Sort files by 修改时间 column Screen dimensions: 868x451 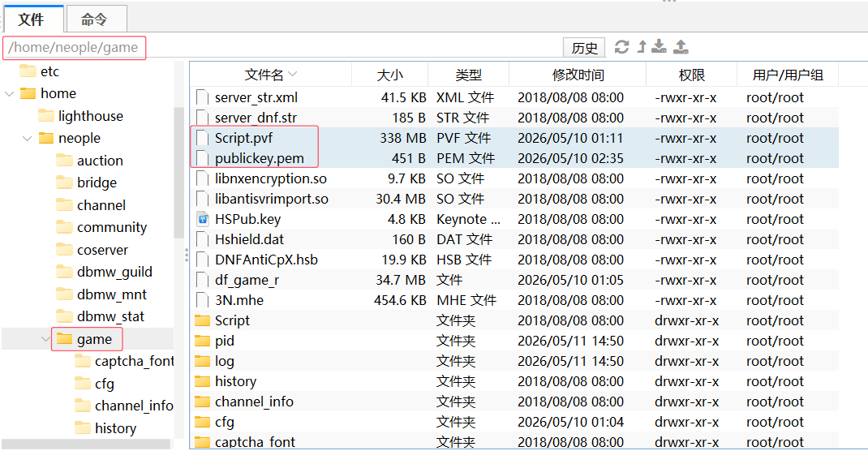click(x=578, y=75)
